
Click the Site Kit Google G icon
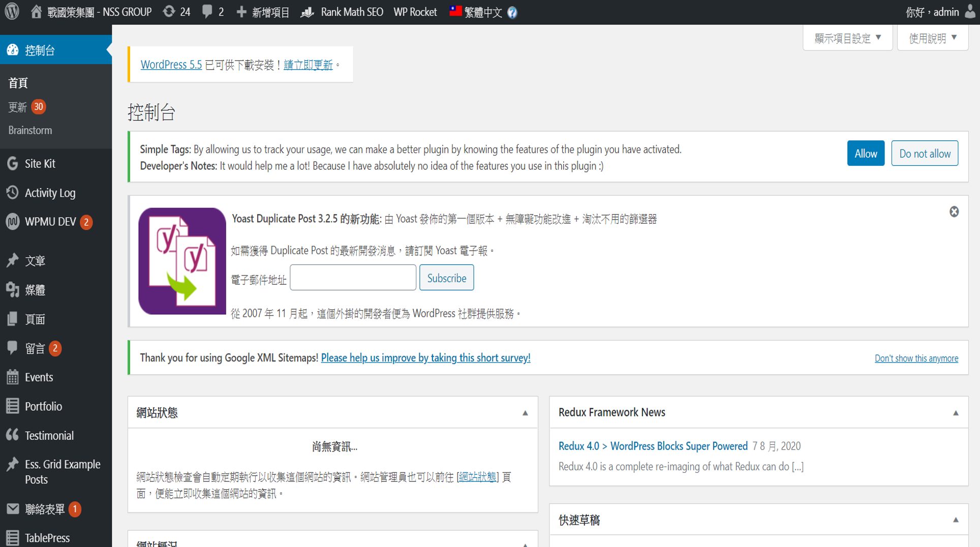[13, 163]
